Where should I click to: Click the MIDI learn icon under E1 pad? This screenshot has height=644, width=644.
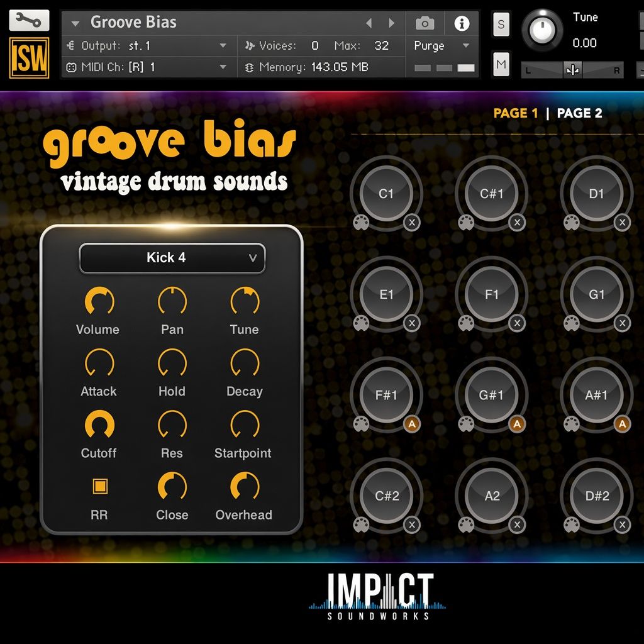(x=361, y=323)
